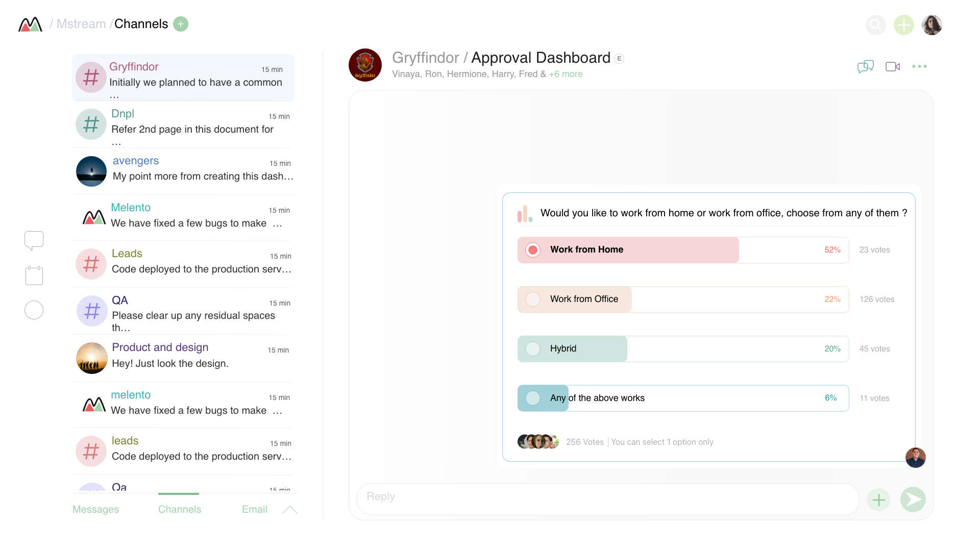Click the top-right green plus create button
980x551 pixels.
coord(904,24)
